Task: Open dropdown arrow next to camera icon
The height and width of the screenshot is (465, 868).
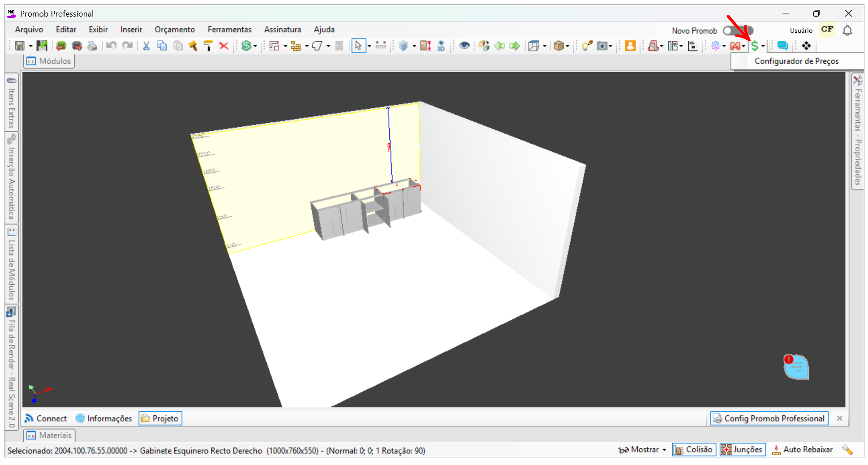Action: 610,46
